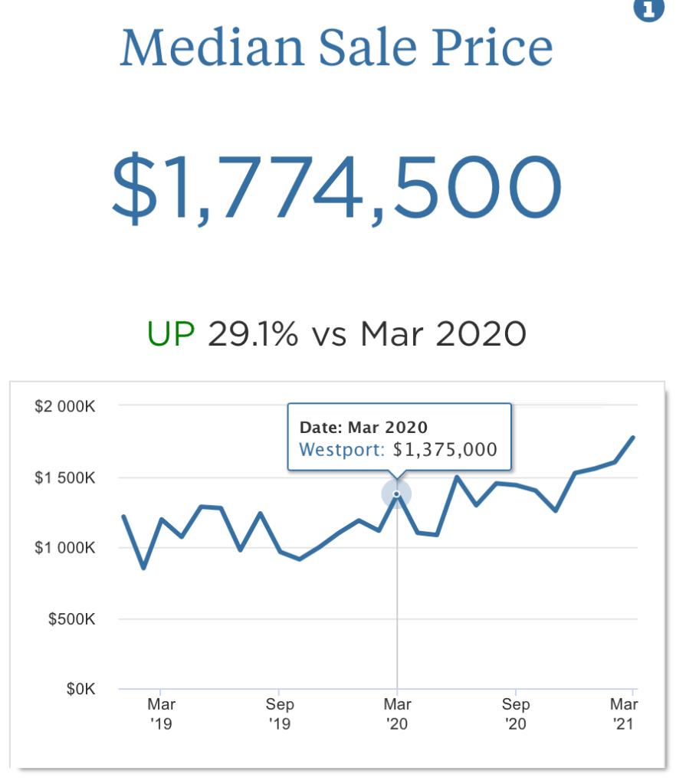Screen dimensions: 676x784
Task: Click the green UP indicator text
Action: coord(171,334)
